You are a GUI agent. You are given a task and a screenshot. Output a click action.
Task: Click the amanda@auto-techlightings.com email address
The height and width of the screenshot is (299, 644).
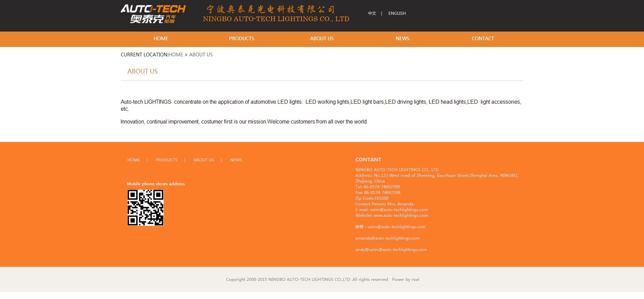tap(387, 238)
